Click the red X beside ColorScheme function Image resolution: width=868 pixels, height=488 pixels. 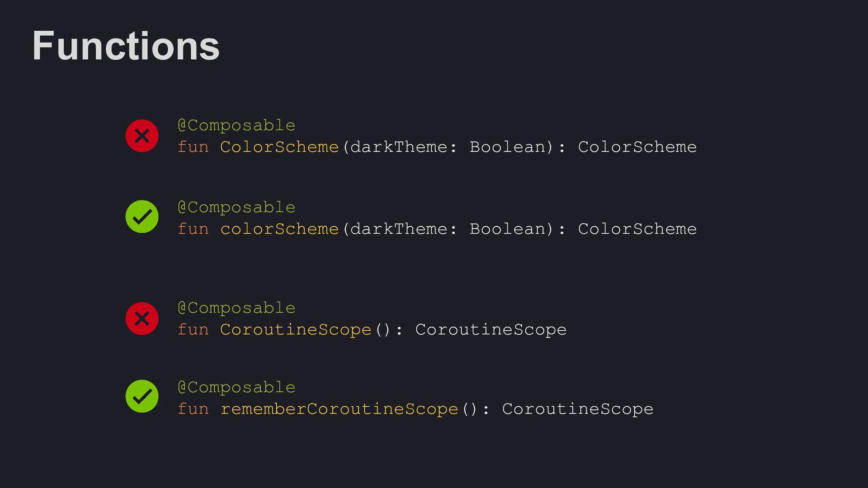pyautogui.click(x=142, y=136)
